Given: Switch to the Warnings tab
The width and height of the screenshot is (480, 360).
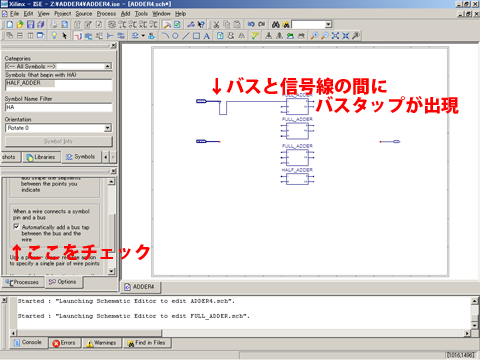Looking at the screenshot, I should tap(101, 343).
